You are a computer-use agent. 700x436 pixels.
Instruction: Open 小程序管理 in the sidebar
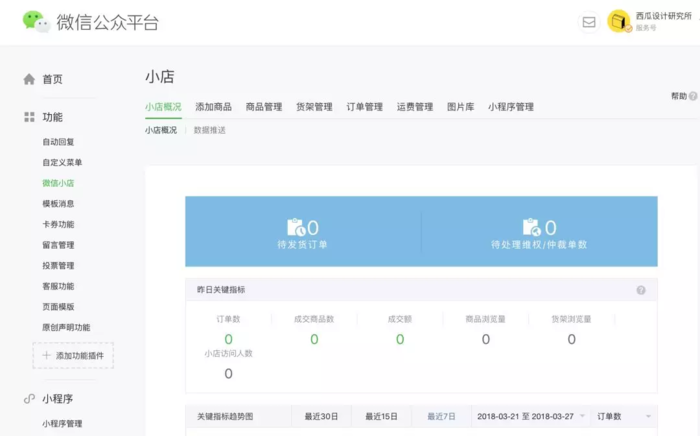click(62, 424)
